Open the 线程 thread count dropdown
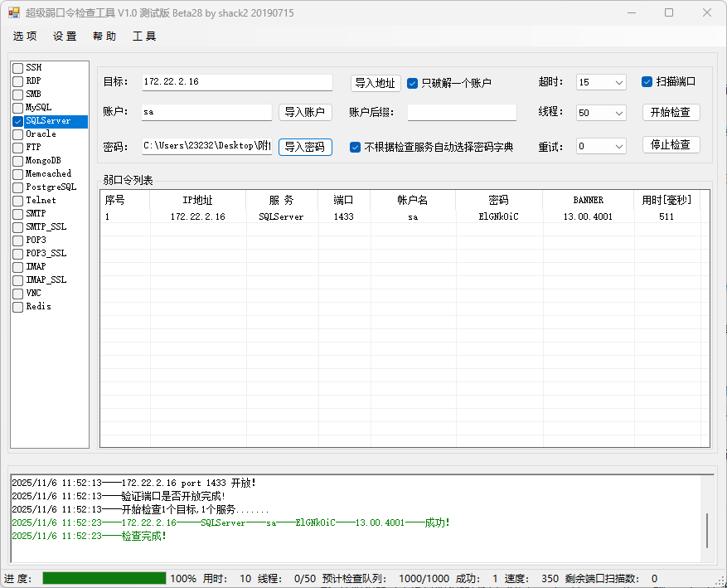This screenshot has width=727, height=588. (x=619, y=113)
